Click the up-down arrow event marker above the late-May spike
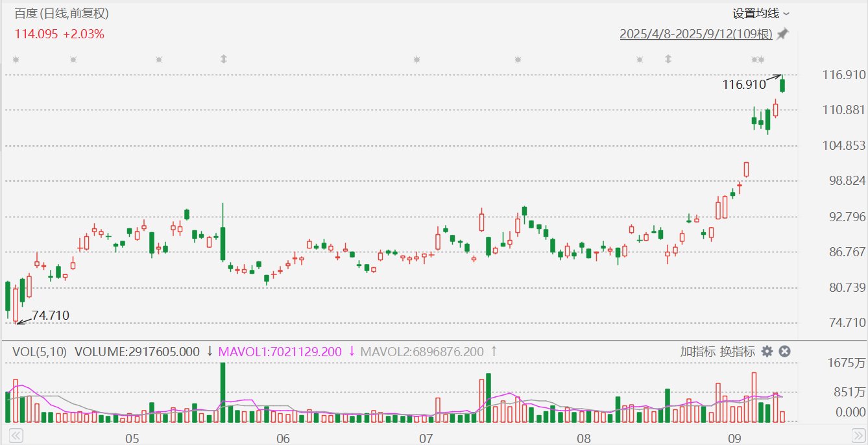Screen dimensions: 868x445 coord(223,60)
